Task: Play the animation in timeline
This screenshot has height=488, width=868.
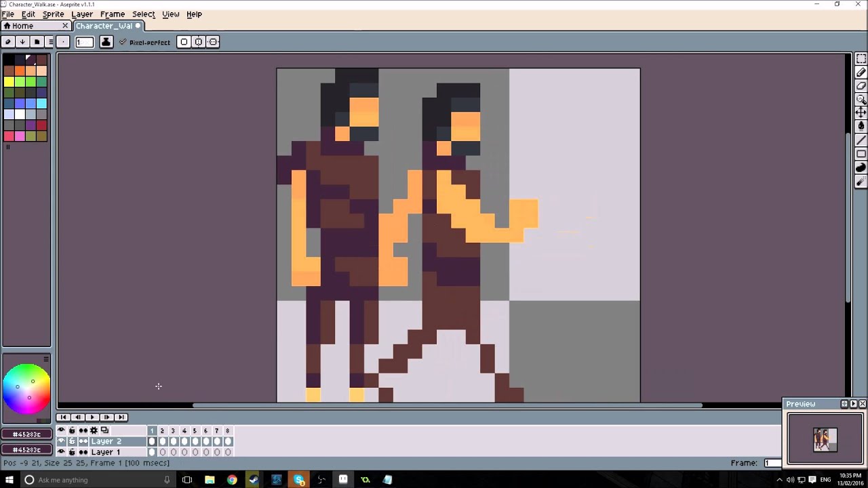Action: 92,418
